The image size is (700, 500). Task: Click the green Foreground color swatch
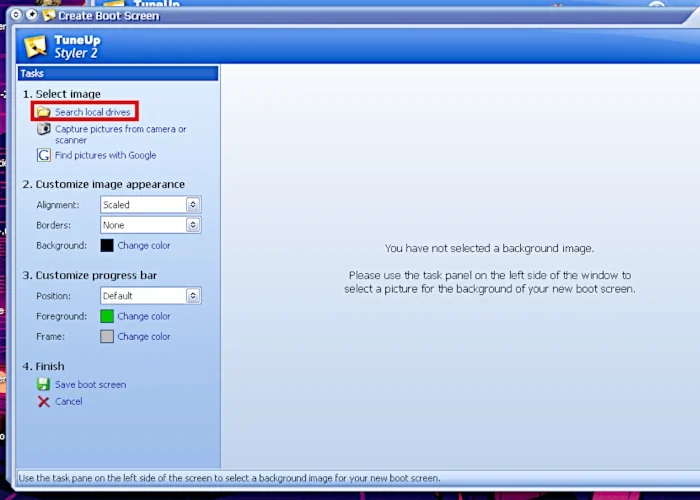107,316
